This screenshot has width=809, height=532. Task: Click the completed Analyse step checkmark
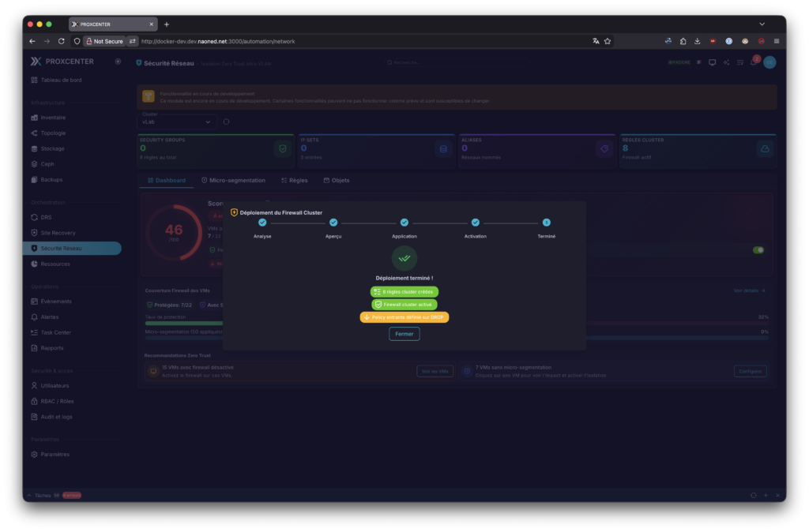[x=262, y=223]
